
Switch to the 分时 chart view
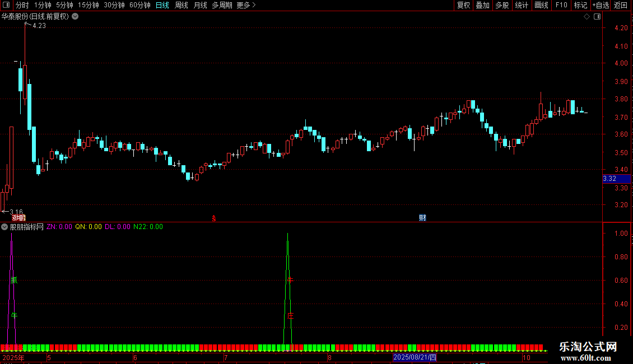point(22,5)
